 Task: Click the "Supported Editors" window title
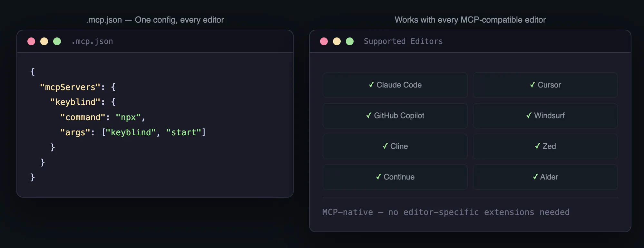click(x=403, y=41)
